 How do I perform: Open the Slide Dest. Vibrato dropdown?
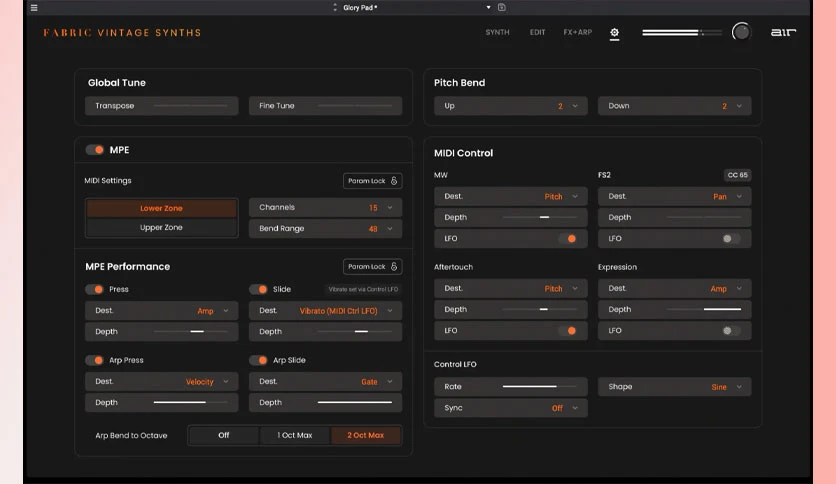pos(325,311)
